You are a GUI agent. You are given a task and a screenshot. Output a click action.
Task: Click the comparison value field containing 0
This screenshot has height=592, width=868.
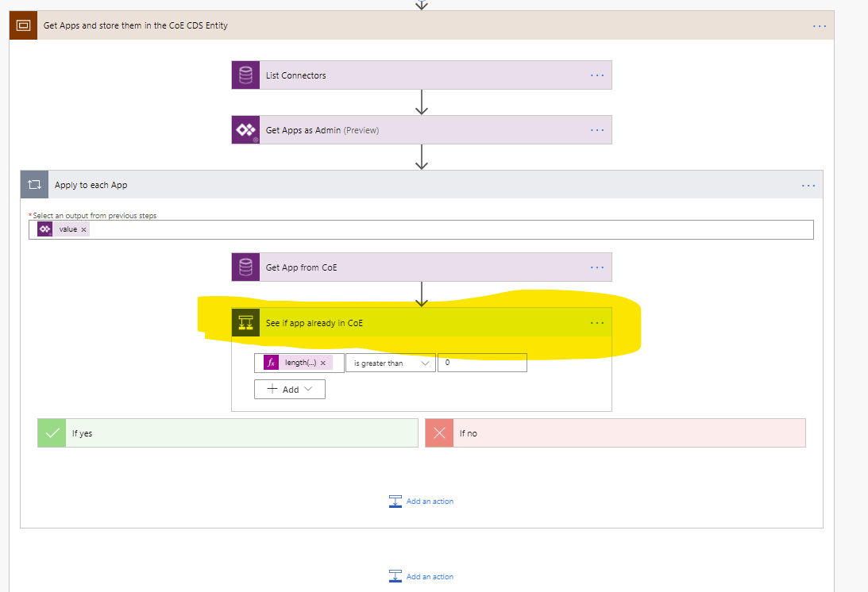(482, 362)
